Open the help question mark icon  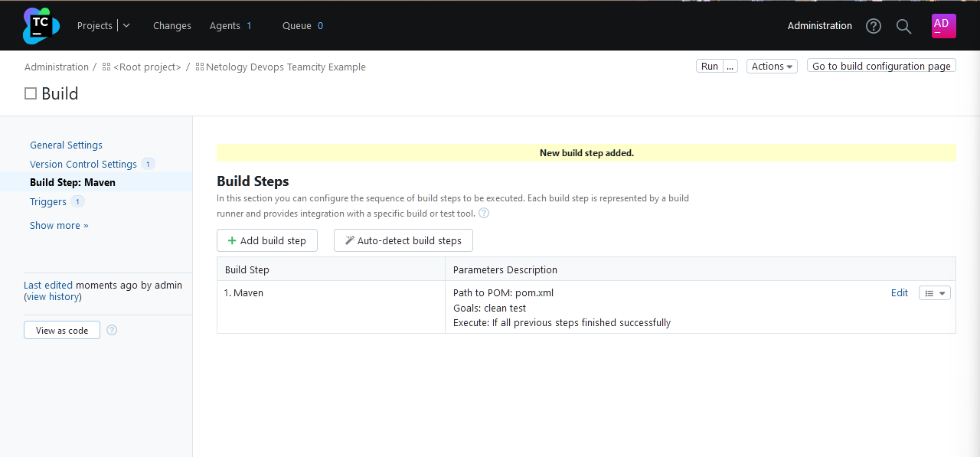tap(874, 26)
